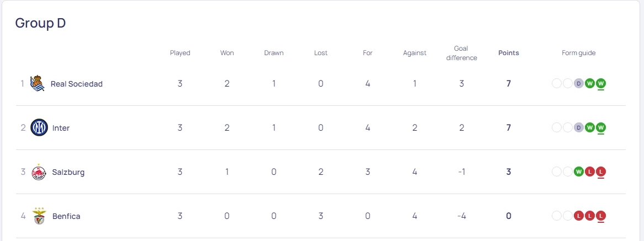
Task: Click the Real Sociedad club crest
Action: [38, 83]
